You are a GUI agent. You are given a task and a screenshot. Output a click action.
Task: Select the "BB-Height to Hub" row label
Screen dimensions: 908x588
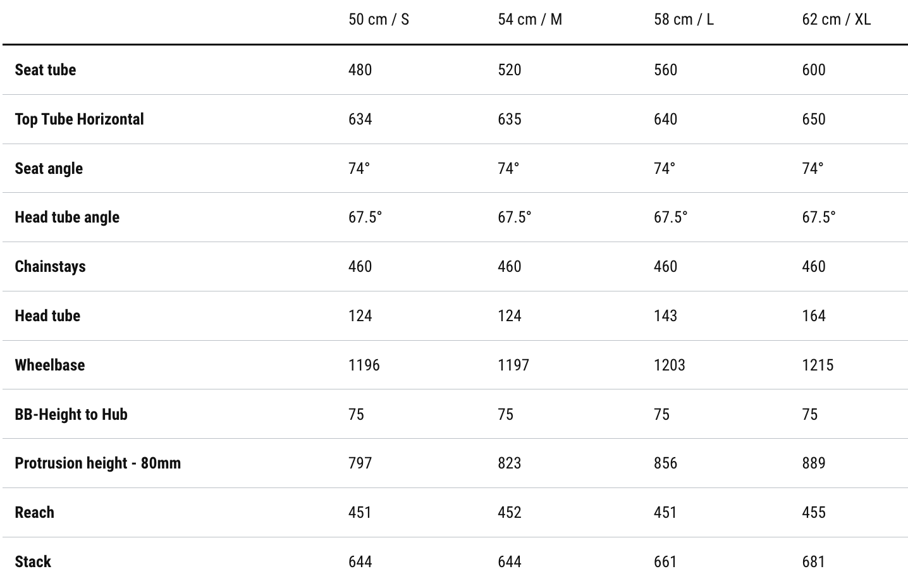(x=71, y=414)
